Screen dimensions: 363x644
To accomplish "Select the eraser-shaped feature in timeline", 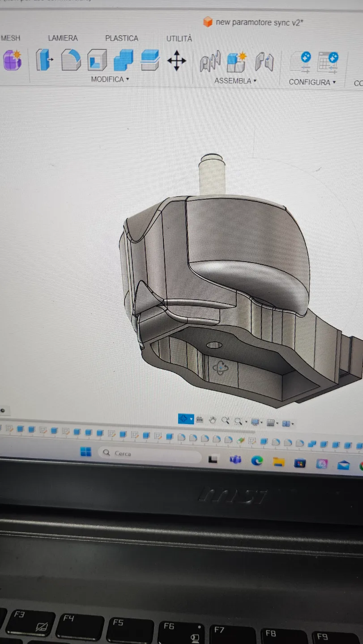I will click(x=240, y=441).
